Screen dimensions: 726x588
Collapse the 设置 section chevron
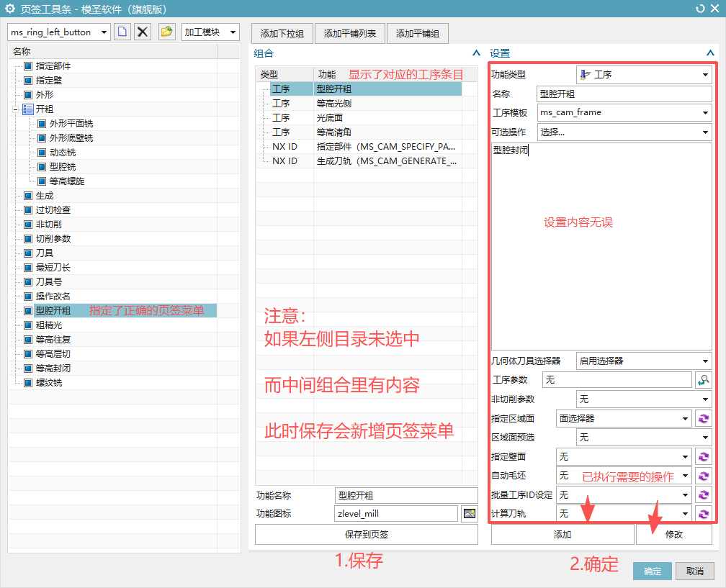click(x=710, y=53)
